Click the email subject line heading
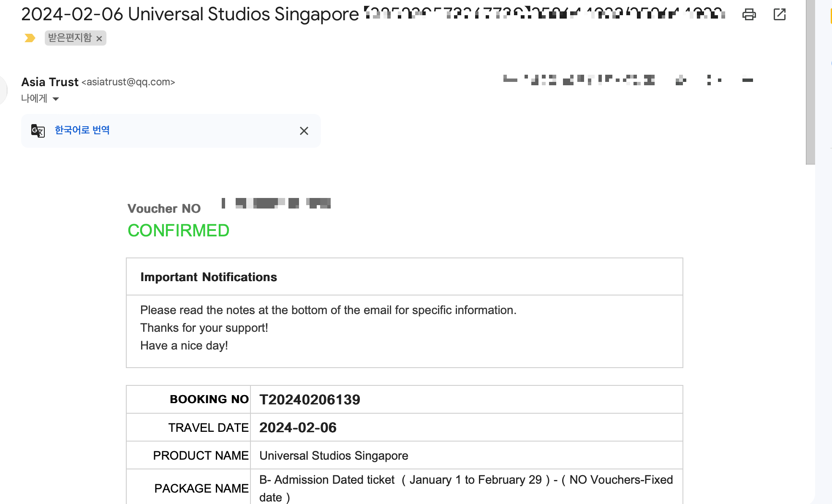 190,14
